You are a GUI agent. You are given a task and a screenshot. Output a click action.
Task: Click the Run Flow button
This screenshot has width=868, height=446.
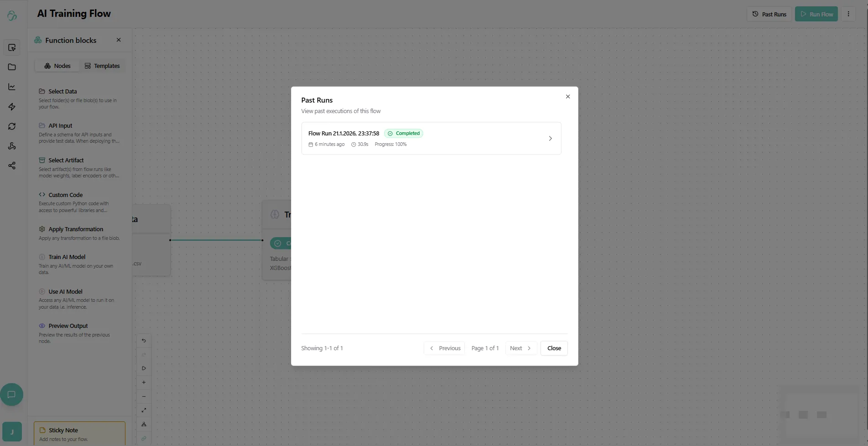[x=816, y=14]
